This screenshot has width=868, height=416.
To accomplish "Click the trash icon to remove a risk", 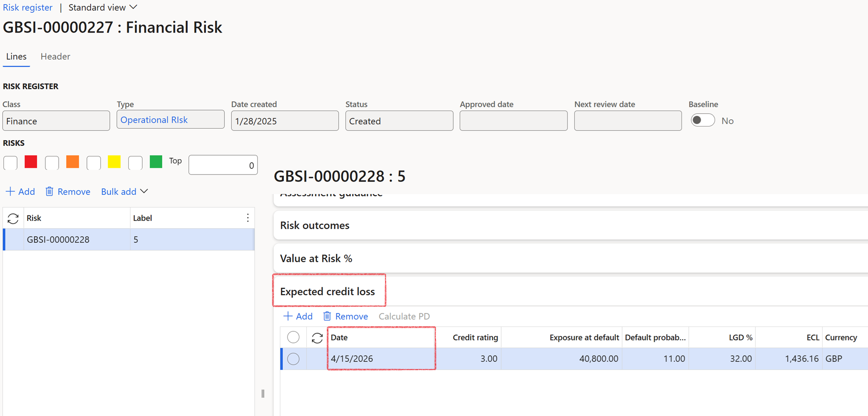I will (x=49, y=192).
